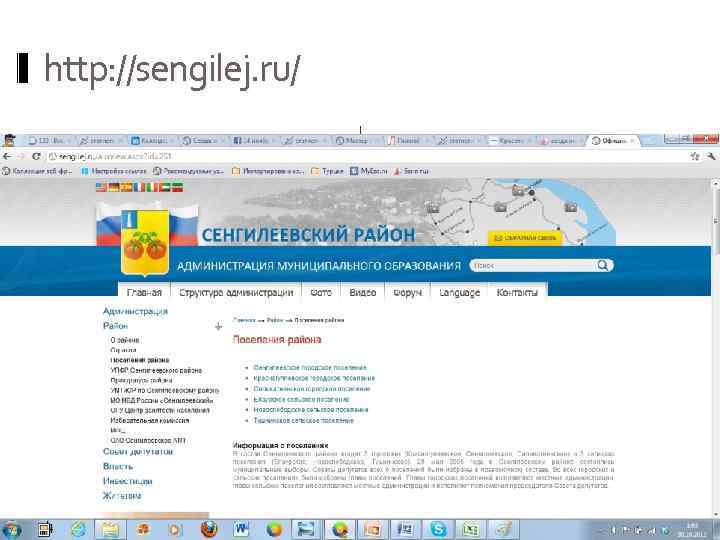Open Skype from the taskbar

(438, 530)
